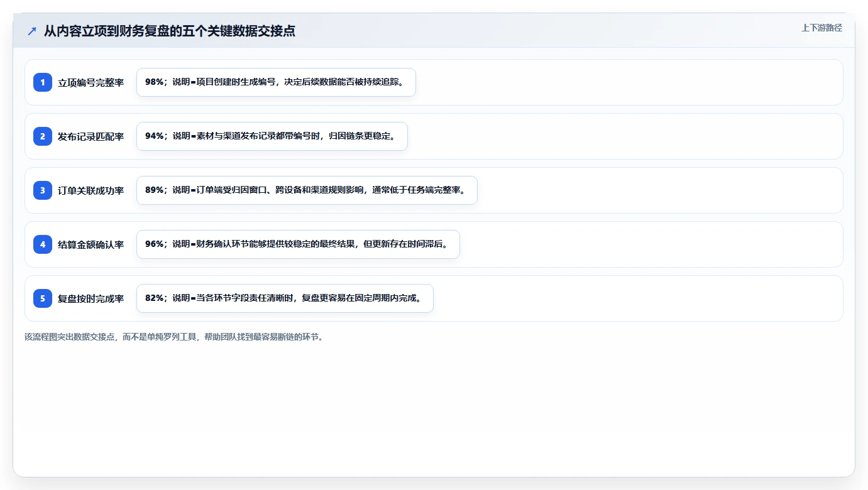
Task: Click the arrow icon beside the title
Action: (32, 31)
